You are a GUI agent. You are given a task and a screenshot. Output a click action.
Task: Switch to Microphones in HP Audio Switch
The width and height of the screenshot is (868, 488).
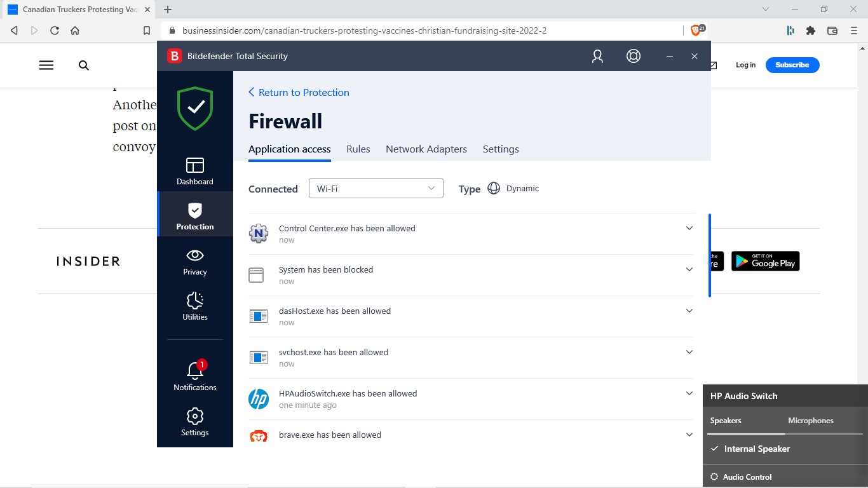[x=810, y=420]
